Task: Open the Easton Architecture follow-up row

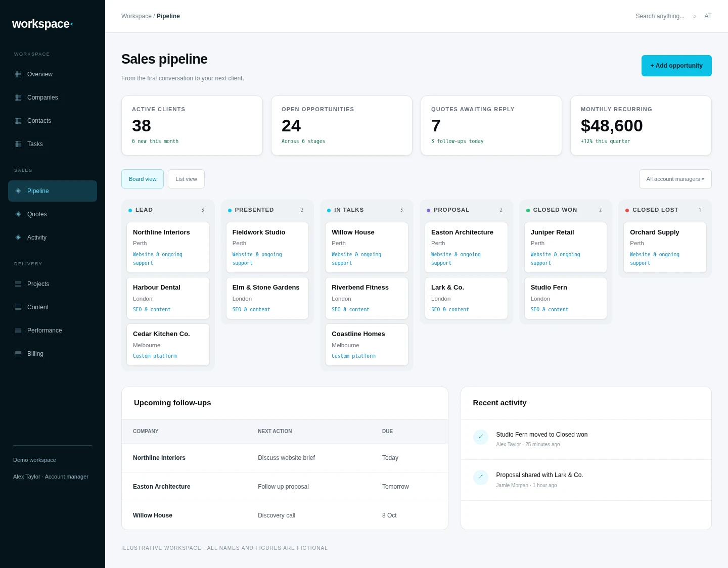Action: [x=285, y=487]
